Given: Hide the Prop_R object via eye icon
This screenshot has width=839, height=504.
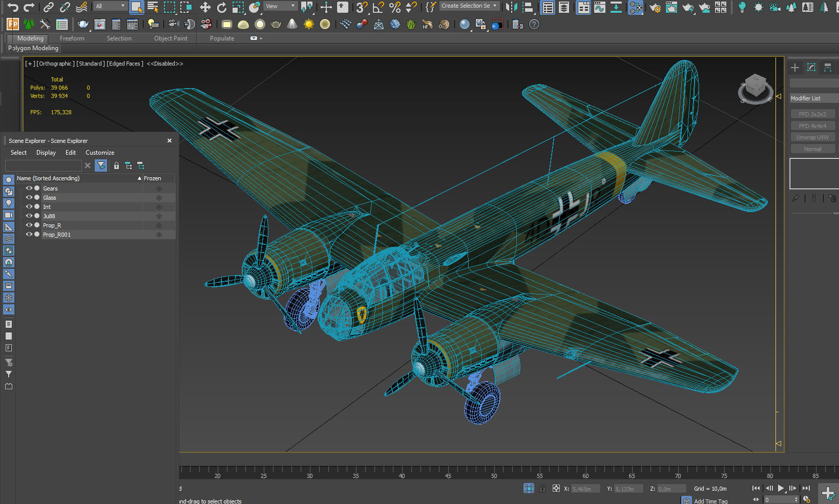Looking at the screenshot, I should point(29,225).
